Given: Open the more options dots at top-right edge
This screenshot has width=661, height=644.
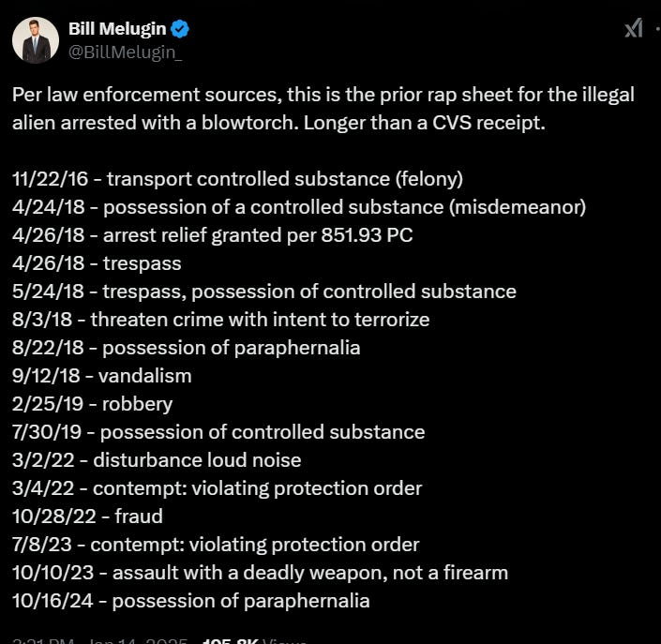Looking at the screenshot, I should click(658, 29).
